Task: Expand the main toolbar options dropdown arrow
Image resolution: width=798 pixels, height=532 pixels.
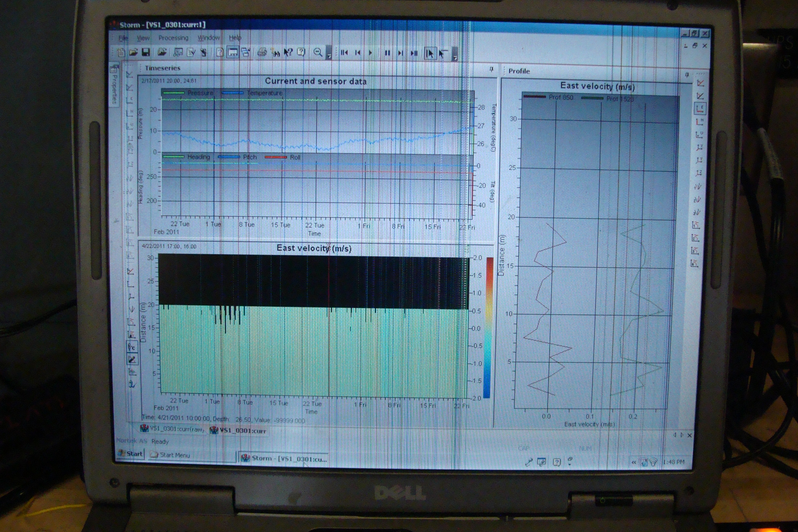Action: pos(329,53)
